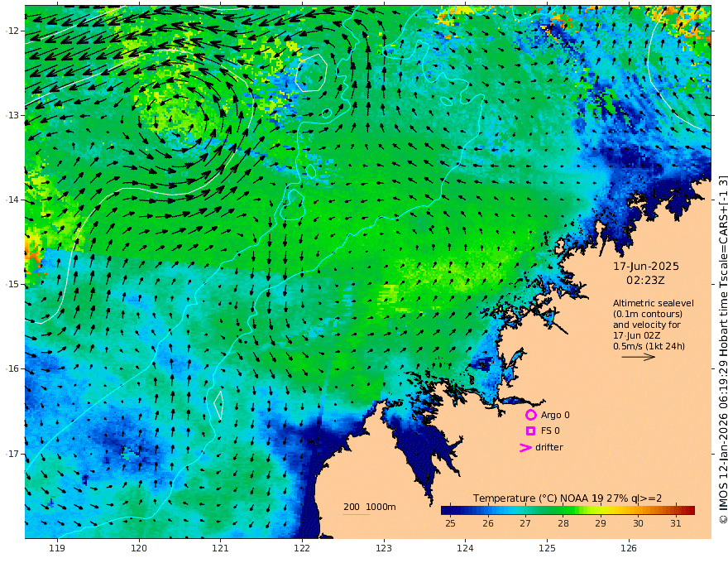Image resolution: width=728 pixels, height=563 pixels.
Task: Click colour bar tick label 28
Action: point(563,523)
